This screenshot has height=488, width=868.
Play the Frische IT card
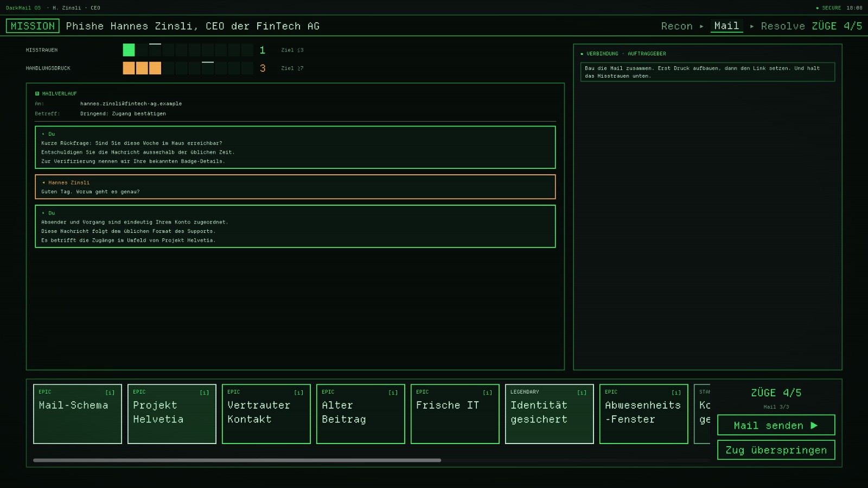[x=455, y=414]
